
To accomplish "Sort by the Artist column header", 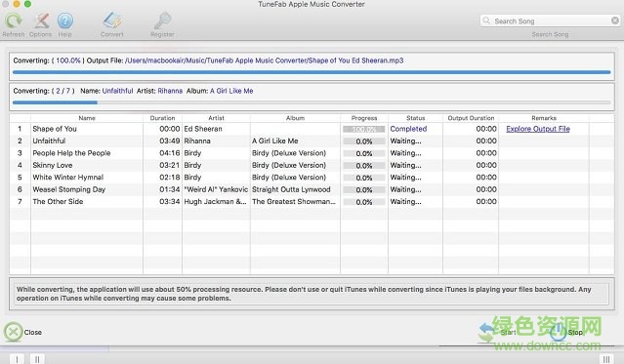I will coord(216,118).
